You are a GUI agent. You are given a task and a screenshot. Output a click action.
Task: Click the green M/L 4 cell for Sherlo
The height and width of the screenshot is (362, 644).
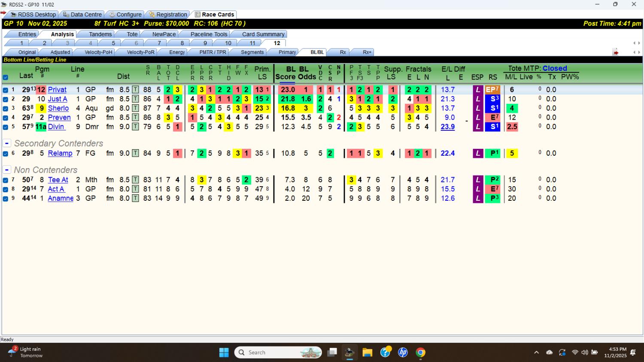pyautogui.click(x=512, y=108)
